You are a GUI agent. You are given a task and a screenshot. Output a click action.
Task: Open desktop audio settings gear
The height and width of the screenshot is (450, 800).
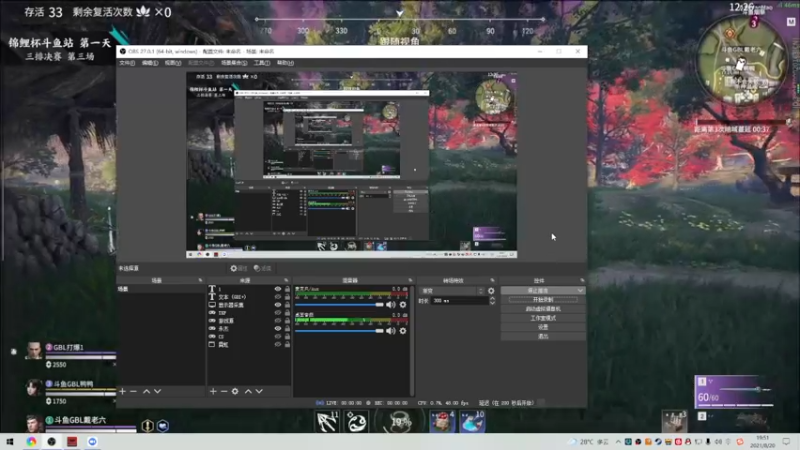pyautogui.click(x=403, y=331)
